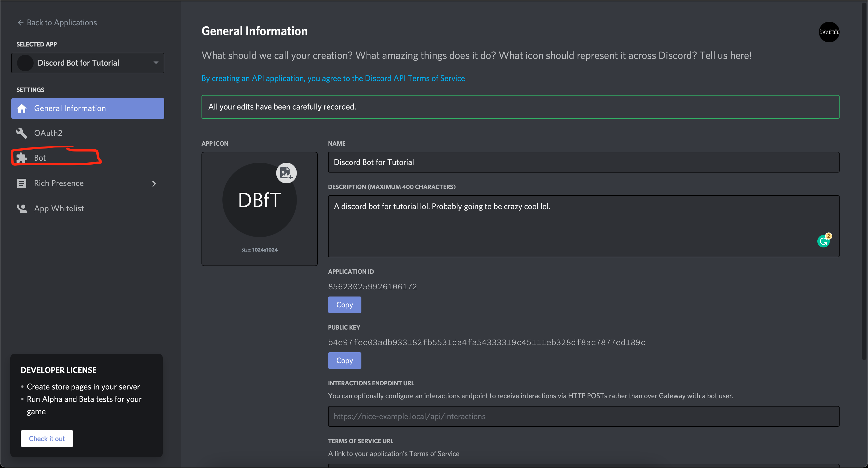Click the Grammarly icon in description field

pyautogui.click(x=824, y=240)
